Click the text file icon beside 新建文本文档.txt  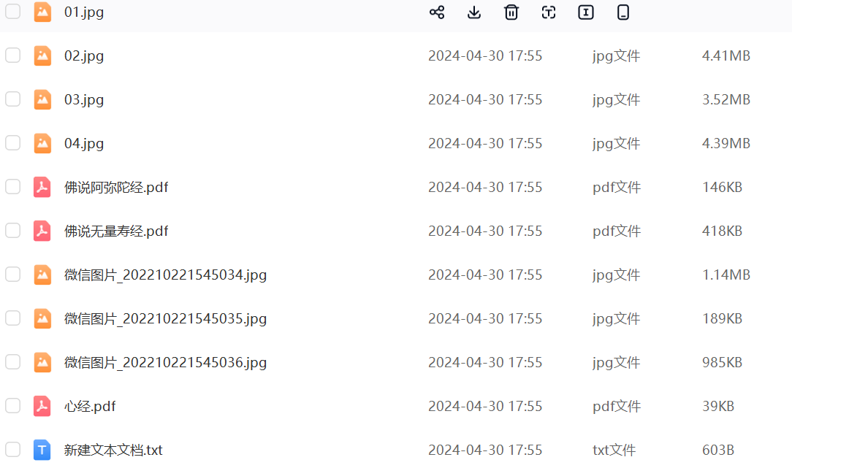click(42, 450)
